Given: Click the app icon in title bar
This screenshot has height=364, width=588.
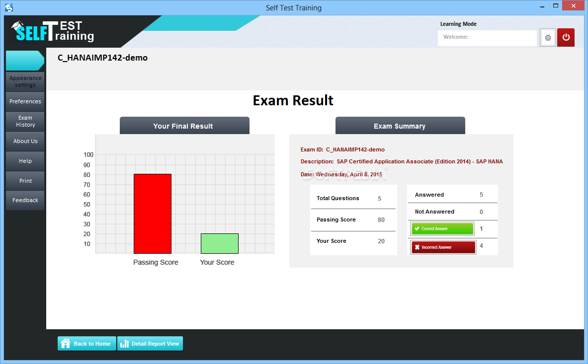Looking at the screenshot, I should click(8, 7).
